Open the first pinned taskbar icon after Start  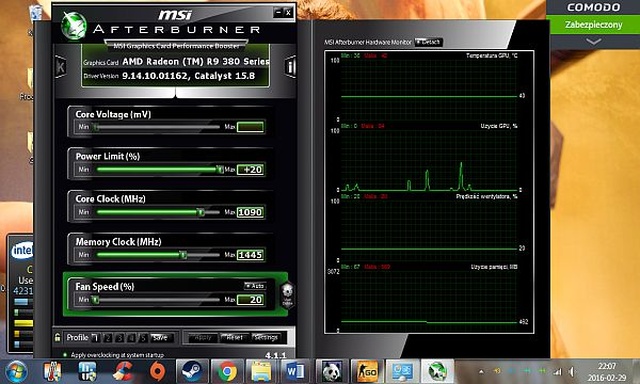coord(53,371)
